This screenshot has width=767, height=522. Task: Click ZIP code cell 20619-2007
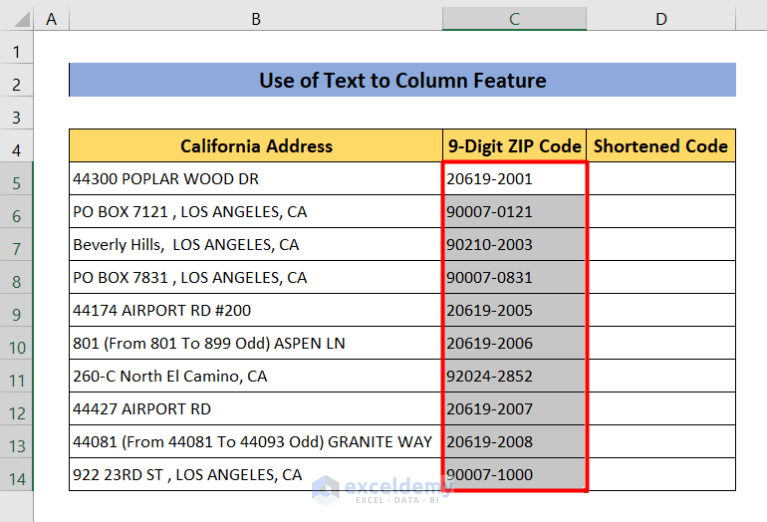515,409
